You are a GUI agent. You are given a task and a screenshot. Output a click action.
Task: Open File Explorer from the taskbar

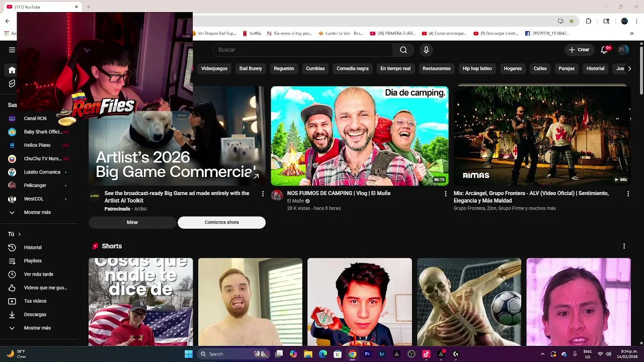coord(308,354)
